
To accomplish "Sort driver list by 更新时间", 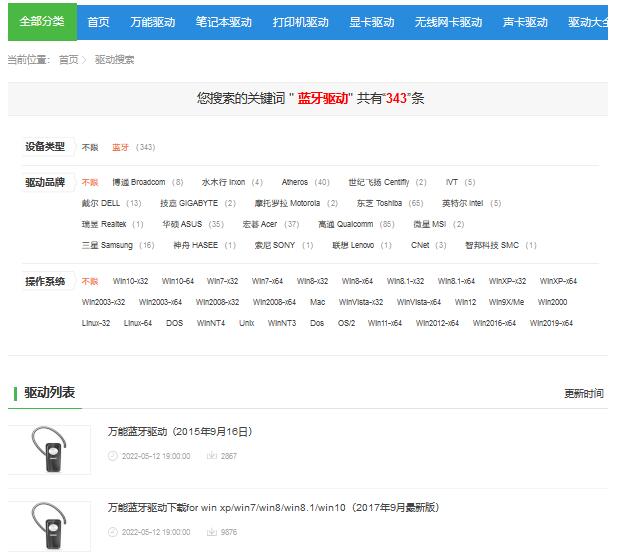I will pos(584,394).
